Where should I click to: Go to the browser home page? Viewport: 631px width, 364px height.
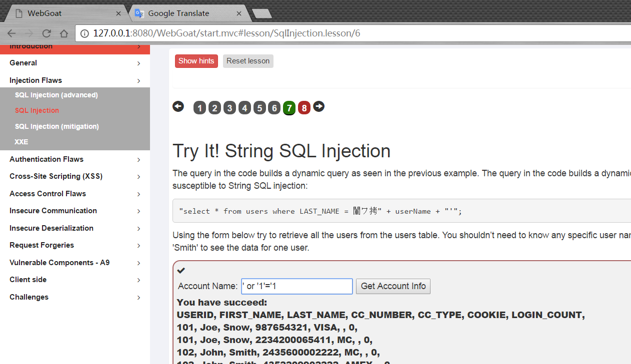[x=64, y=33]
